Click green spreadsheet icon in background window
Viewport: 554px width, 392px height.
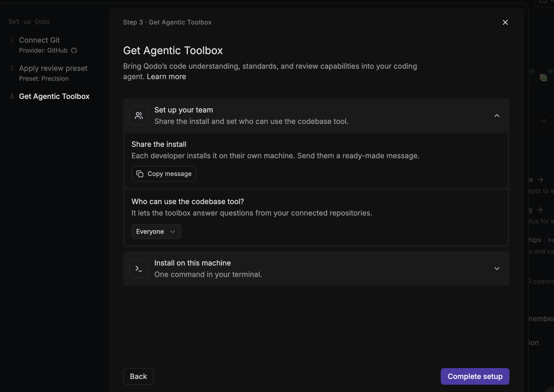pyautogui.click(x=543, y=78)
